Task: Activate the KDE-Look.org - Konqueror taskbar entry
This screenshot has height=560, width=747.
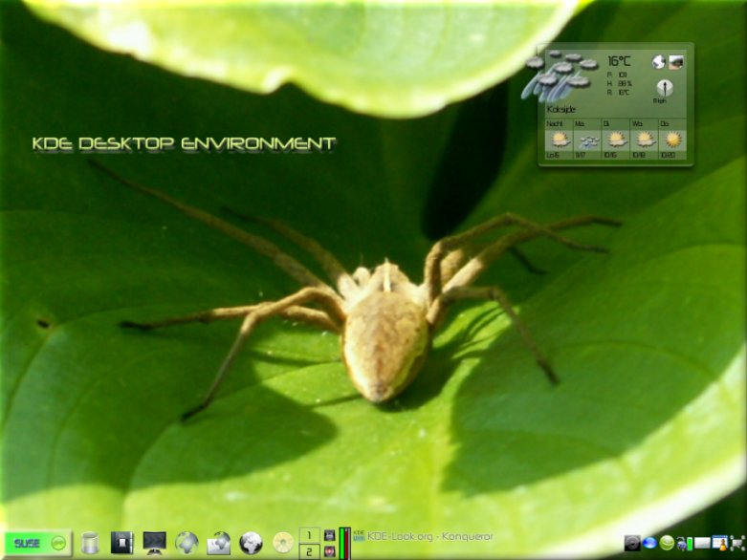Action: pyautogui.click(x=423, y=537)
